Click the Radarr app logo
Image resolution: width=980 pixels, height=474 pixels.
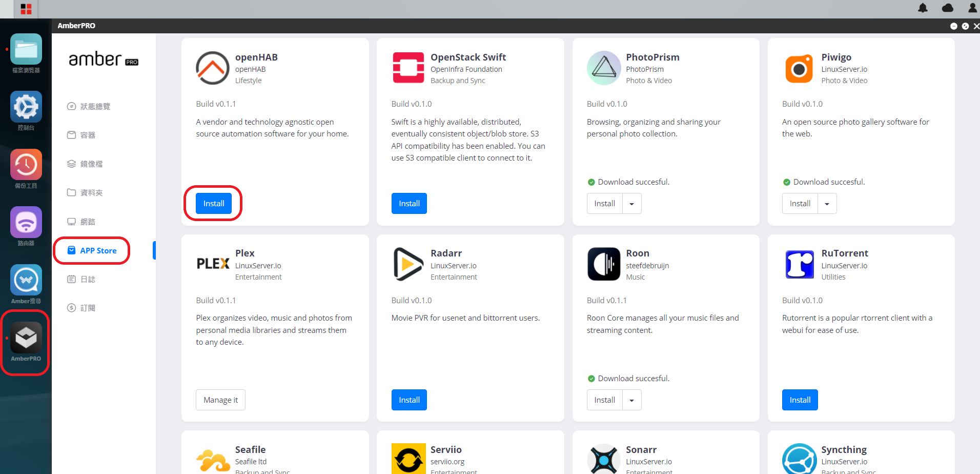[x=408, y=264]
